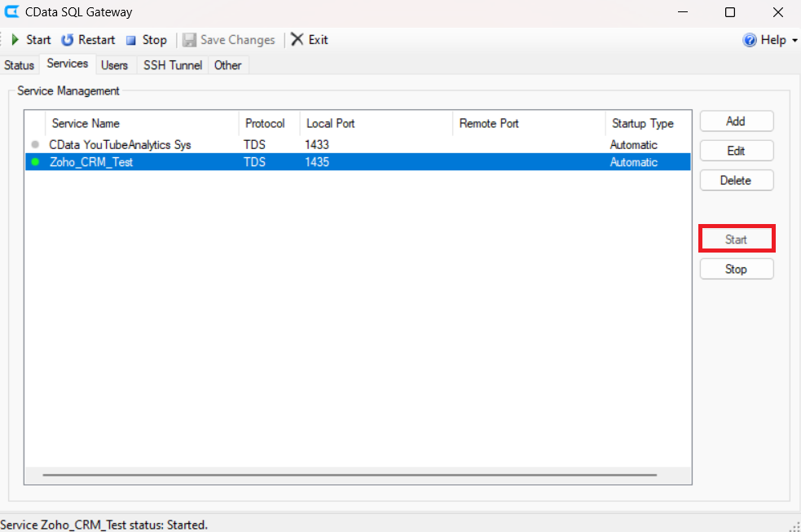
Task: Click the horizontal scrollbar of services list
Action: 350,475
